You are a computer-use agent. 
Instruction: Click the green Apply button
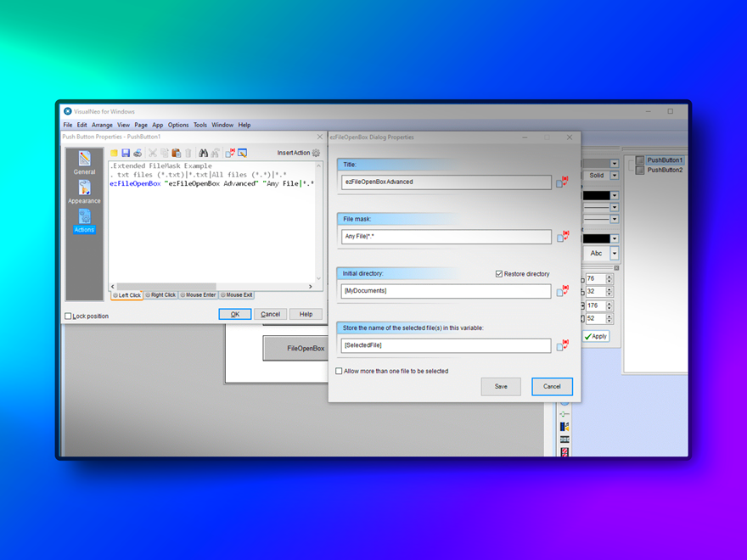(x=596, y=337)
